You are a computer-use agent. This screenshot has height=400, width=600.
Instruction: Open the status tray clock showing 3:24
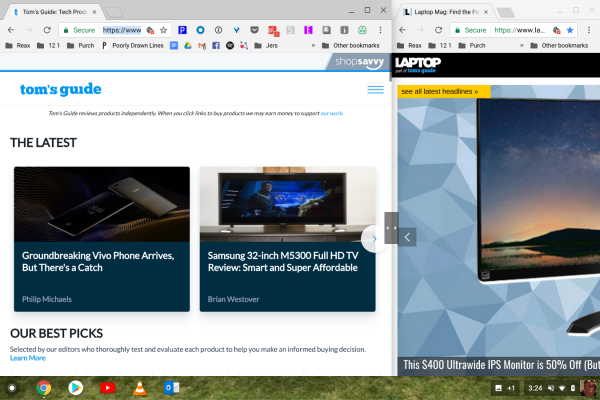click(x=535, y=388)
